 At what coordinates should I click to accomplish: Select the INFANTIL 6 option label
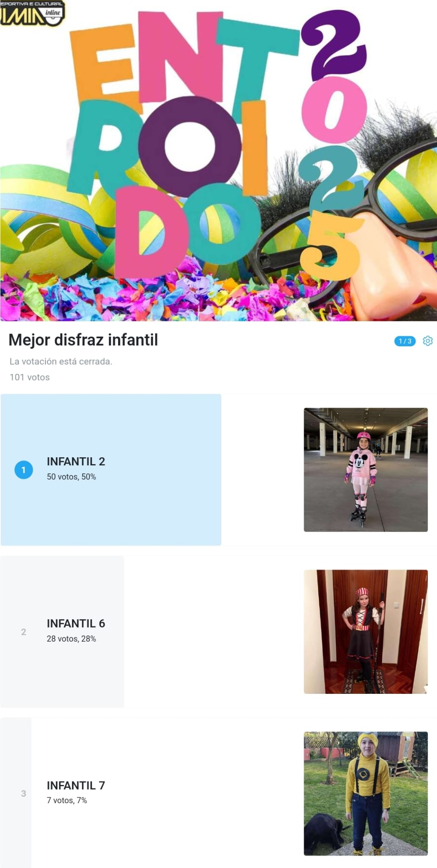click(x=76, y=623)
